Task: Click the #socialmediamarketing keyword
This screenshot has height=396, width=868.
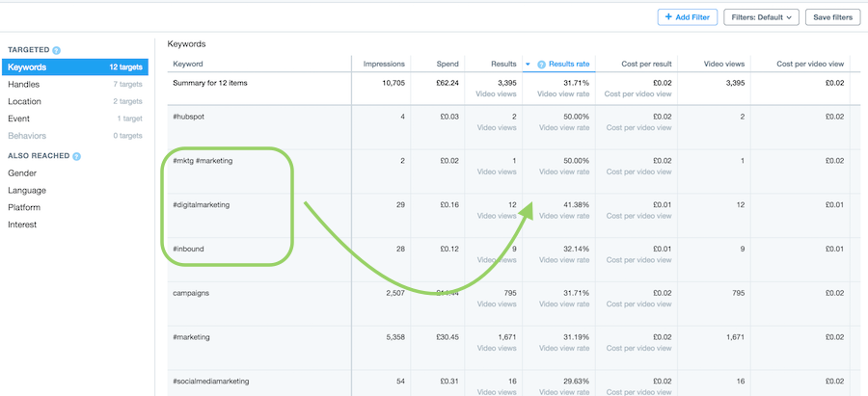Action: pos(211,382)
